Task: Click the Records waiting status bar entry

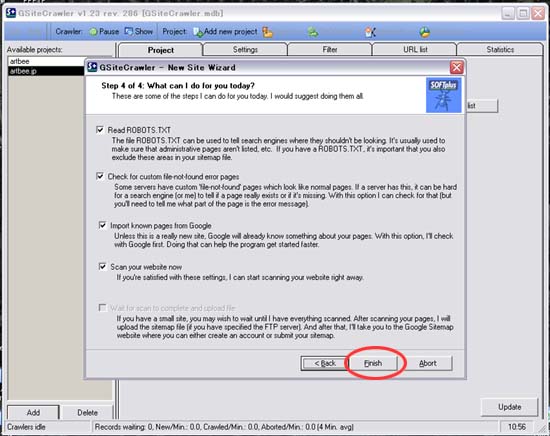Action: pos(224,427)
